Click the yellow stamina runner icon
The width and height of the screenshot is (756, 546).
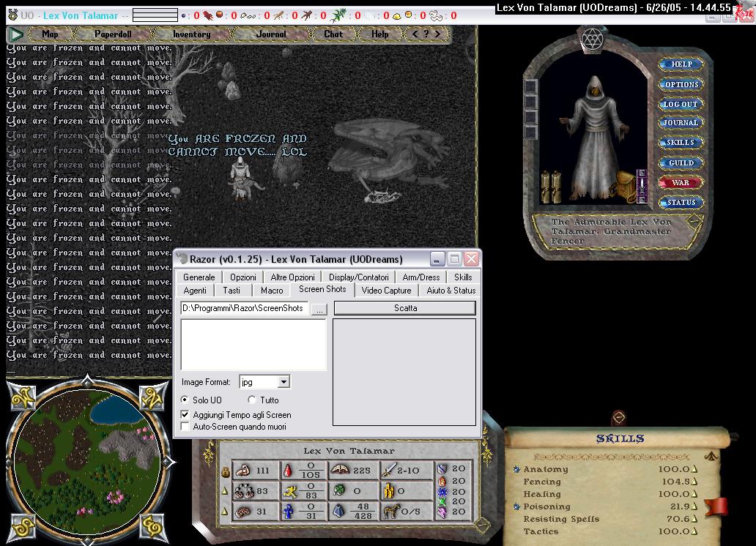(290, 491)
